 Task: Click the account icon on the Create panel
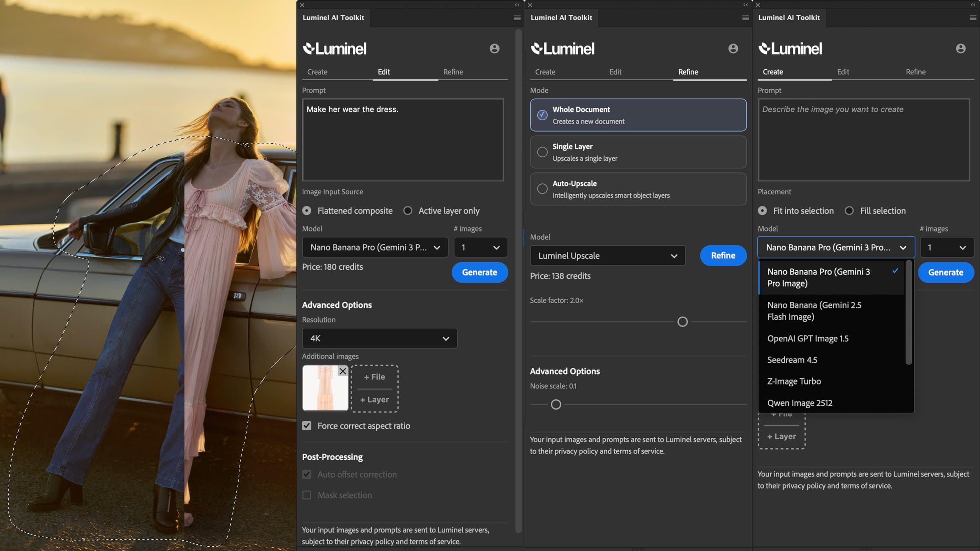(960, 48)
